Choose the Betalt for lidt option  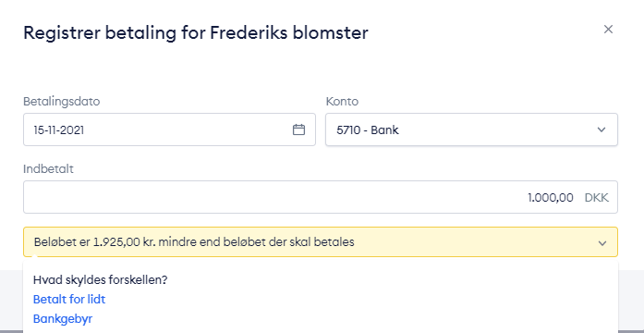(69, 300)
